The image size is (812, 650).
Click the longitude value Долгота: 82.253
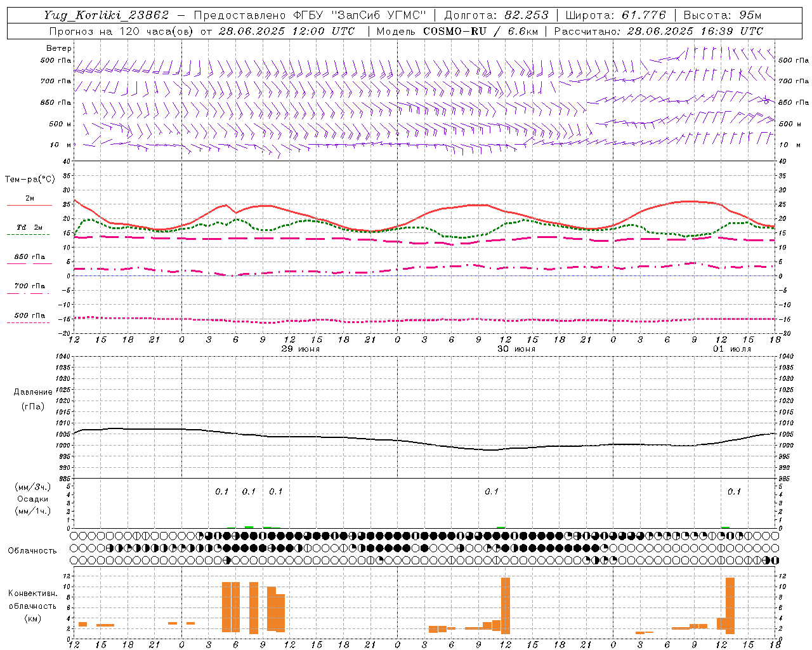pos(497,15)
